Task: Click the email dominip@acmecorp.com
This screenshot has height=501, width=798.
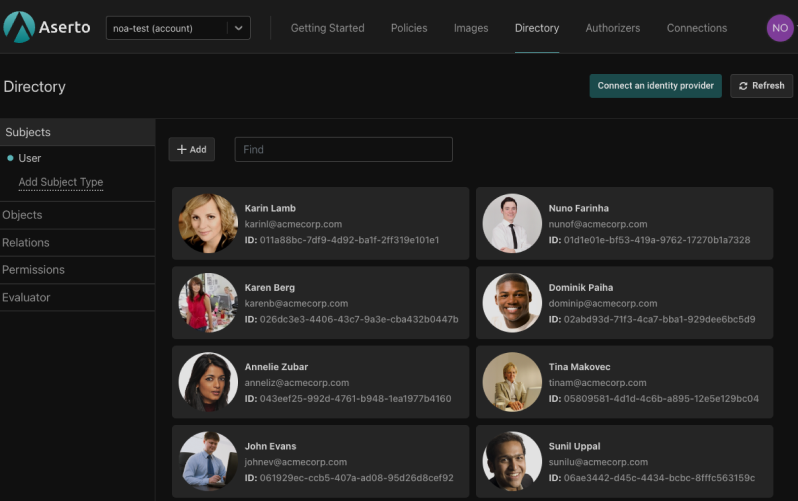Action: [603, 303]
